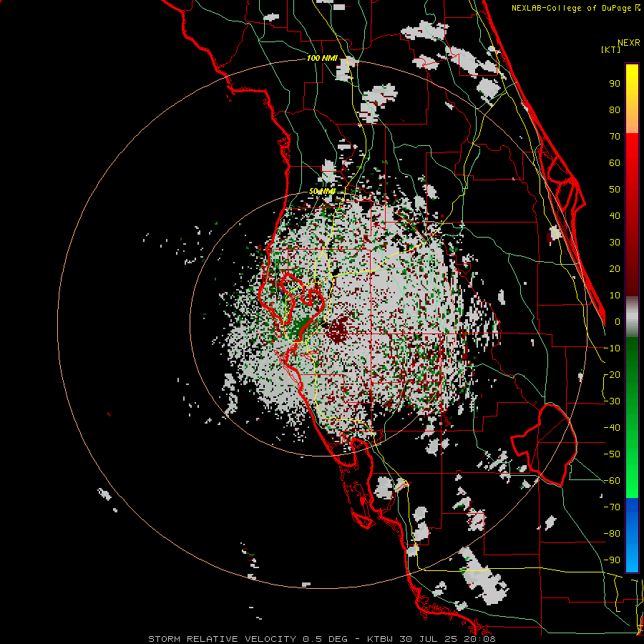Screen dimensions: 644x644
Task: Click the -60 value on velocity scale
Action: 613,481
